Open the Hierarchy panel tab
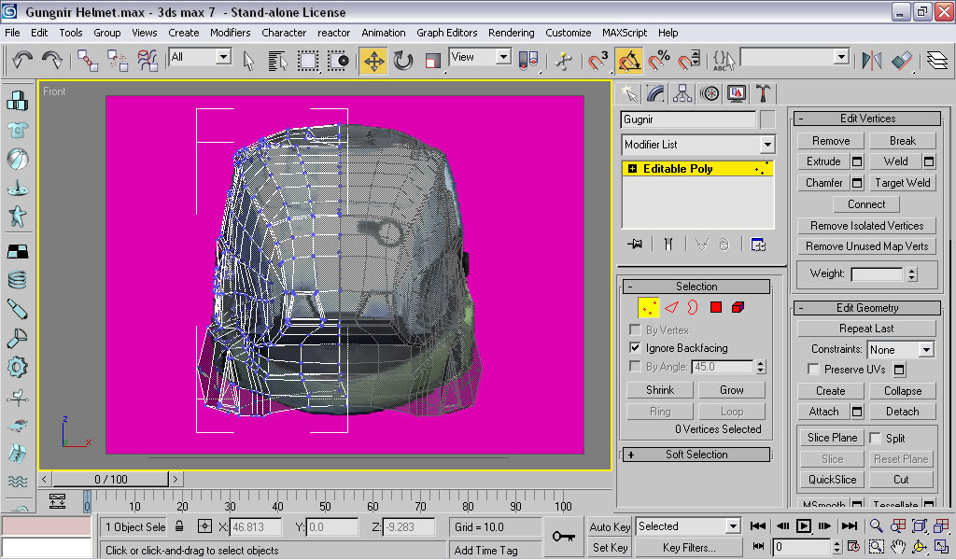The height and width of the screenshot is (560, 956). (682, 93)
